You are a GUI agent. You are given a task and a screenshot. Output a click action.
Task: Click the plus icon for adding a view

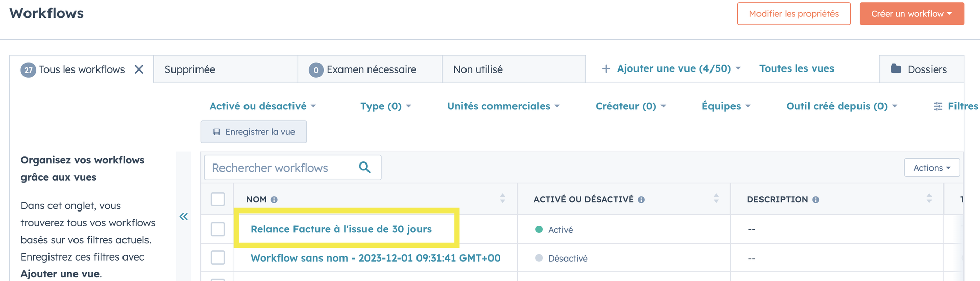[x=606, y=68]
